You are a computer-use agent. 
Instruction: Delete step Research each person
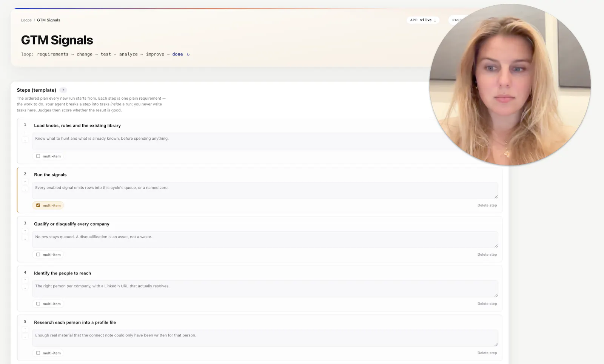click(487, 353)
